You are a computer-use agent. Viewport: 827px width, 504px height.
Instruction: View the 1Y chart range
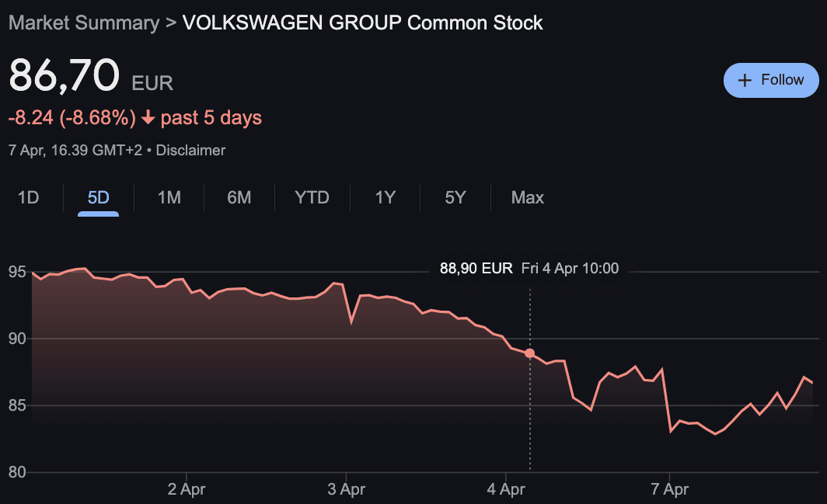pyautogui.click(x=385, y=197)
